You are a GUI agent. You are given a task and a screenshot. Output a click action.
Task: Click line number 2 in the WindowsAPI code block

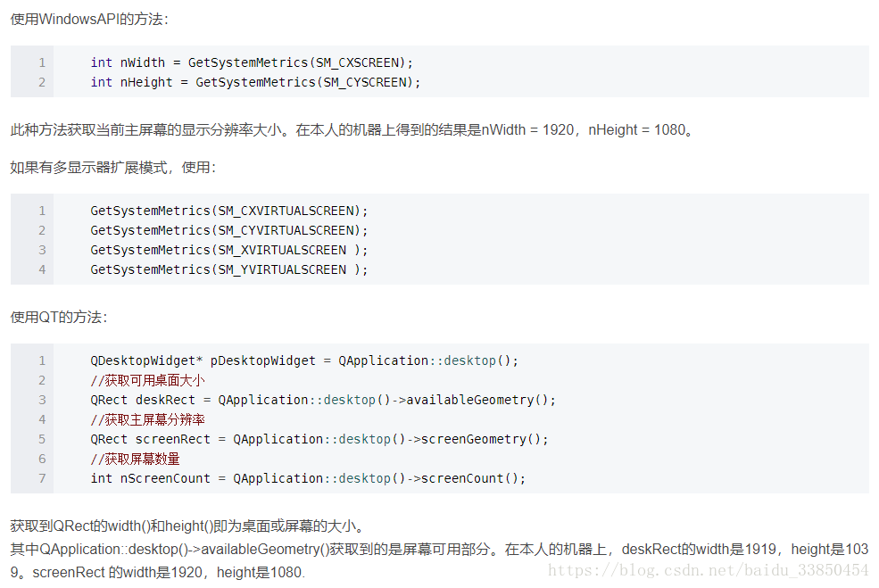tap(42, 82)
